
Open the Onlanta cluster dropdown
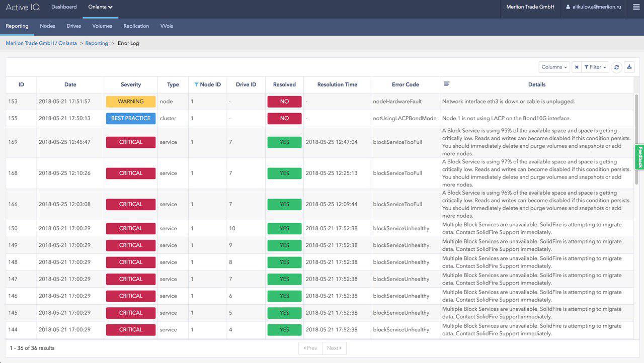tap(100, 7)
